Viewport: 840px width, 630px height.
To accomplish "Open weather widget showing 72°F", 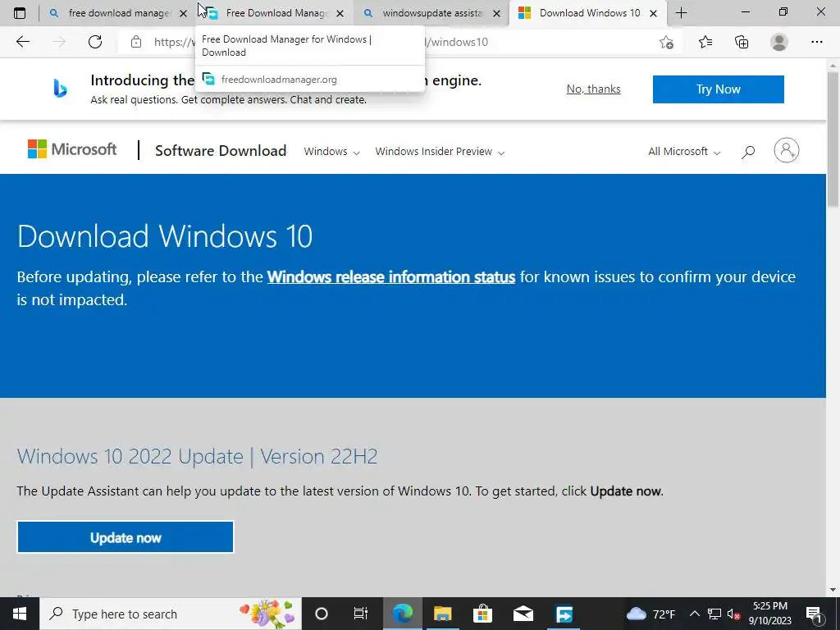I will point(651,614).
